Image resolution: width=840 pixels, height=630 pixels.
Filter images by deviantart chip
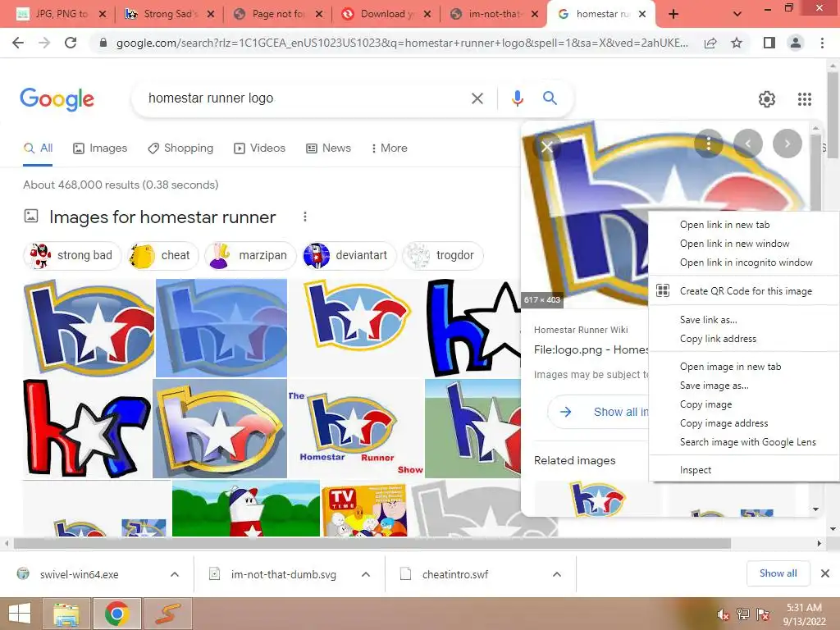[x=349, y=256]
